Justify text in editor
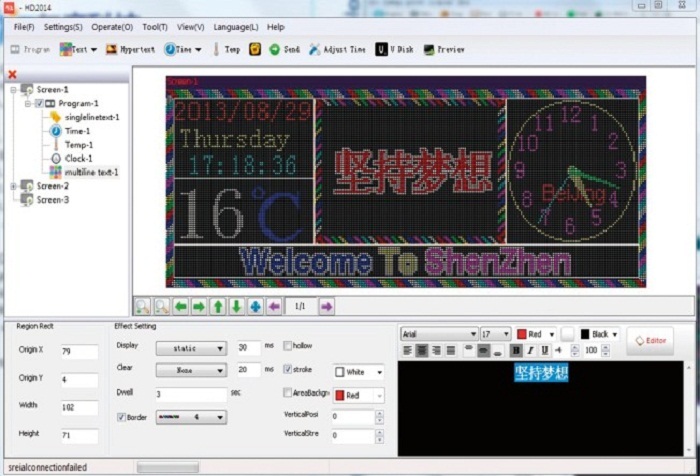This screenshot has width=700, height=476. 451,351
